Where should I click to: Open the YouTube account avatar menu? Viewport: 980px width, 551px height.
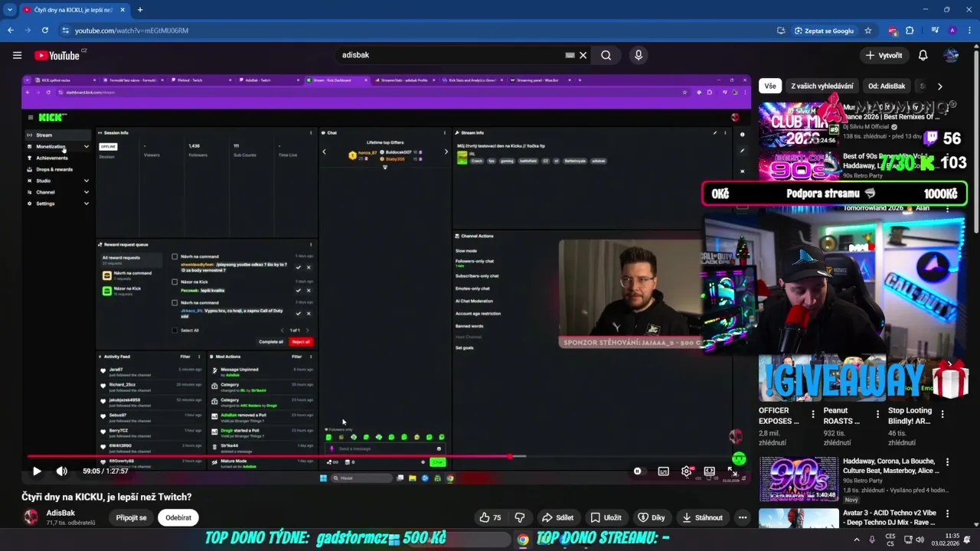tap(952, 55)
